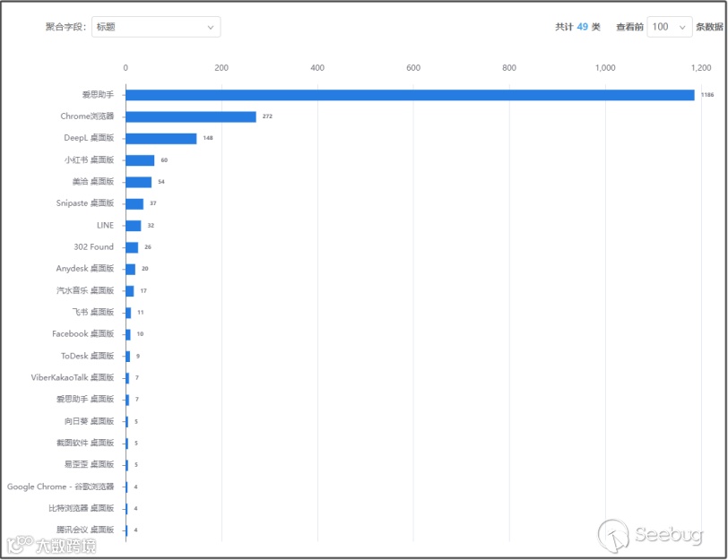
Task: Click the 1186 value next to 爱思助手 bar
Action: [x=707, y=95]
